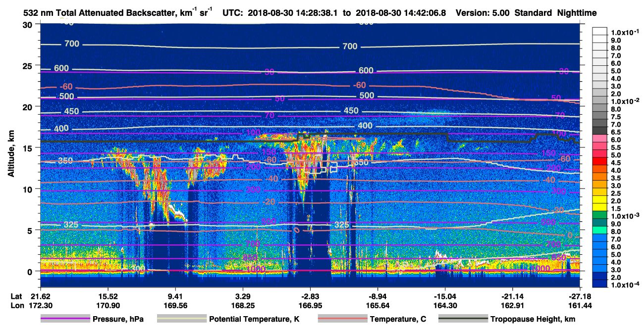Viewport: 644px width, 330px height.
Task: Click the latitude value -15.04
Action: [x=445, y=295]
